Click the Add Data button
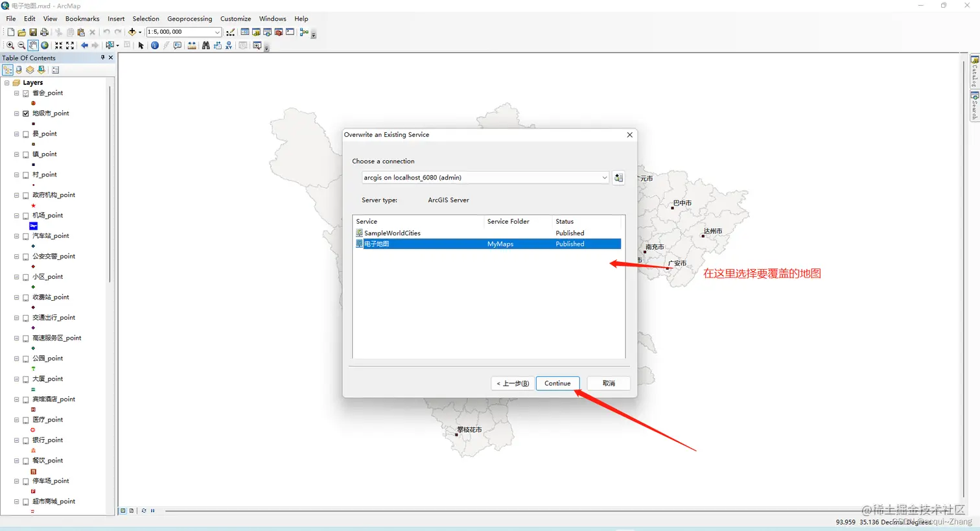Viewport: 980px width, 531px height. 132,32
